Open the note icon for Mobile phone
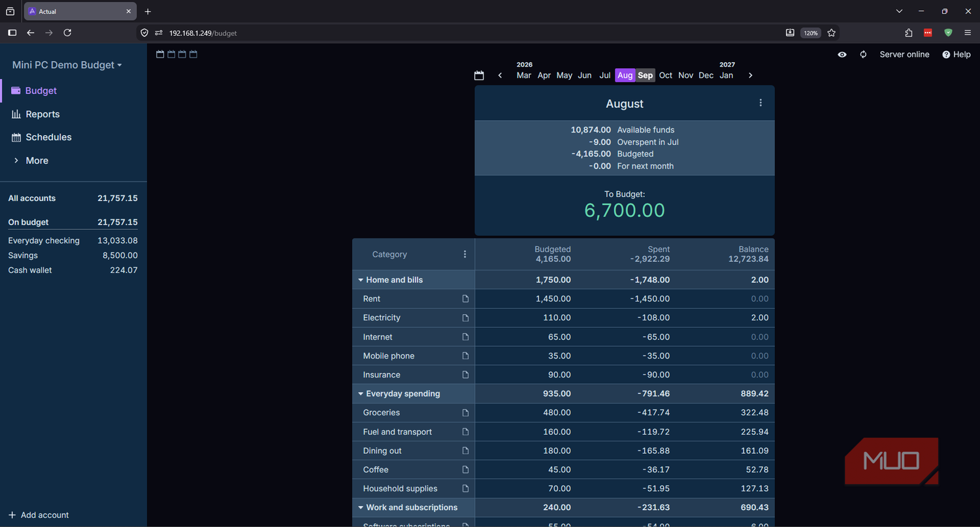 [x=466, y=356]
